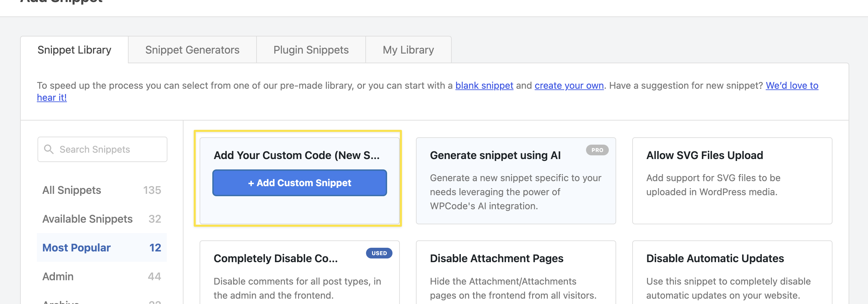
Task: Click the search magnifier icon
Action: click(49, 149)
